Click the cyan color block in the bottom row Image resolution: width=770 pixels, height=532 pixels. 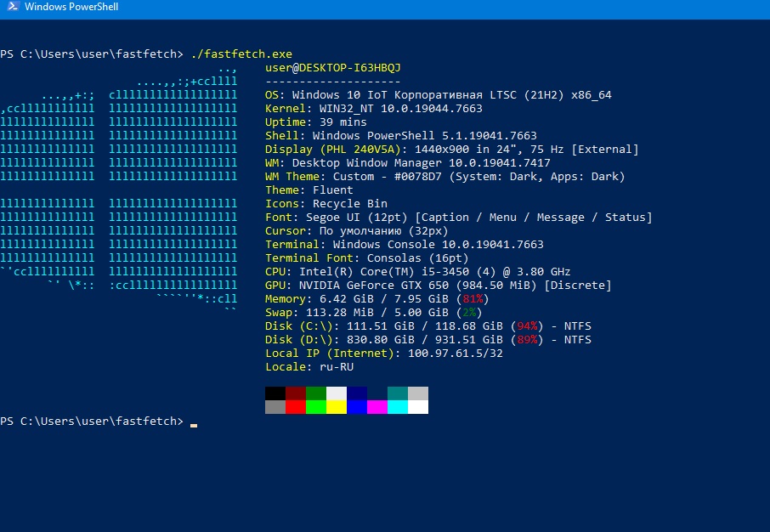[x=397, y=407]
